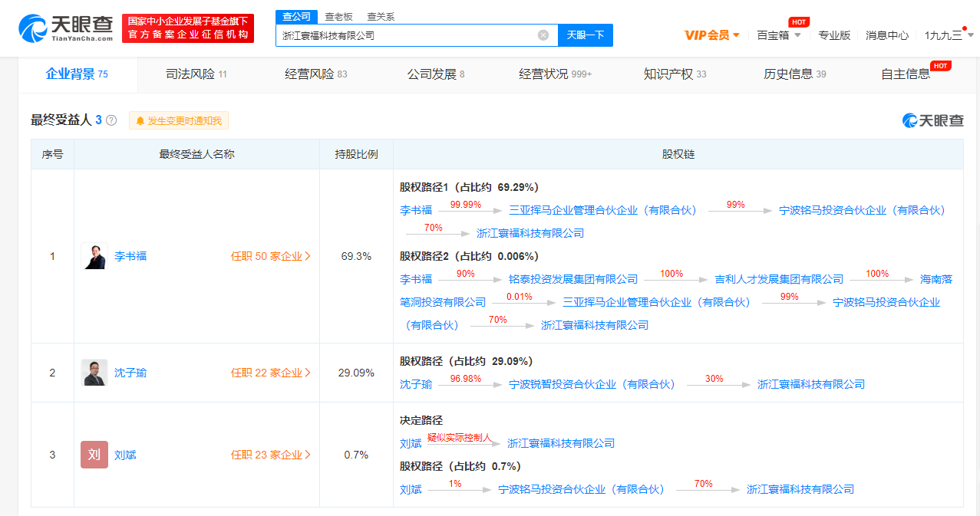Click 沈子瑜's avatar photo

pyautogui.click(x=94, y=373)
